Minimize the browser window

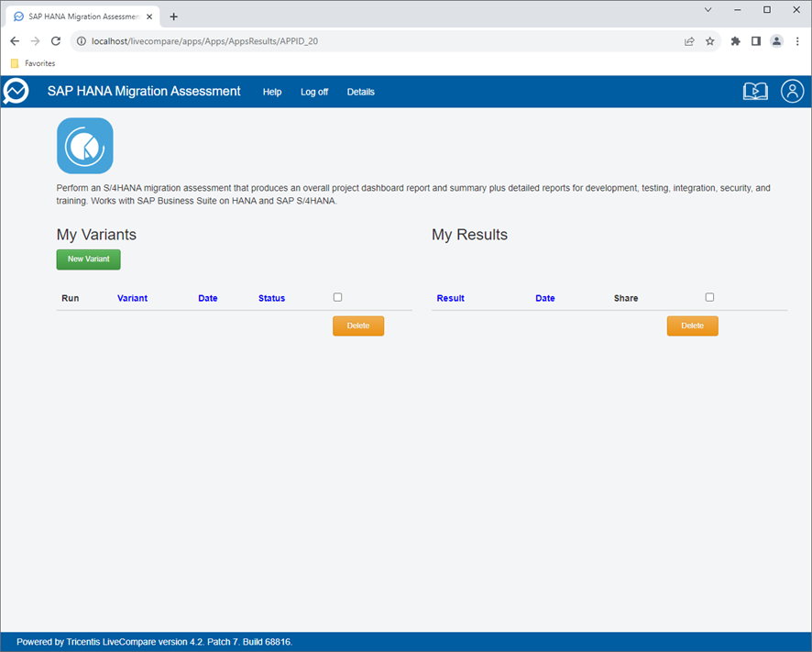click(738, 10)
